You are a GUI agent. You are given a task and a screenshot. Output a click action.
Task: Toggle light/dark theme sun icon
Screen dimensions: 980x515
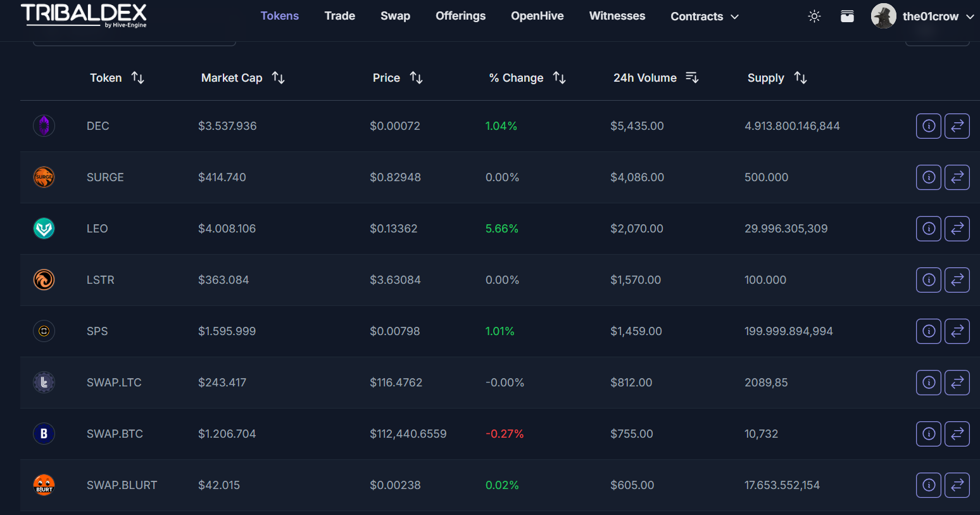(814, 16)
